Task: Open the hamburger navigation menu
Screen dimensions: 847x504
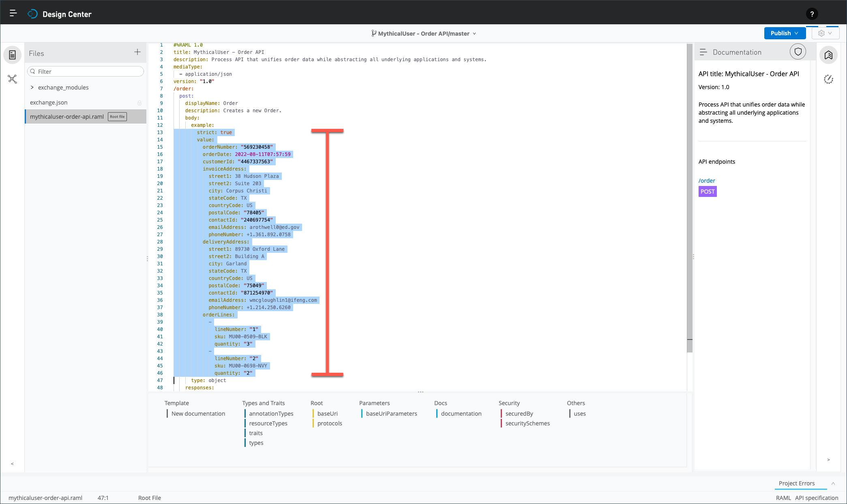Action: pos(13,13)
